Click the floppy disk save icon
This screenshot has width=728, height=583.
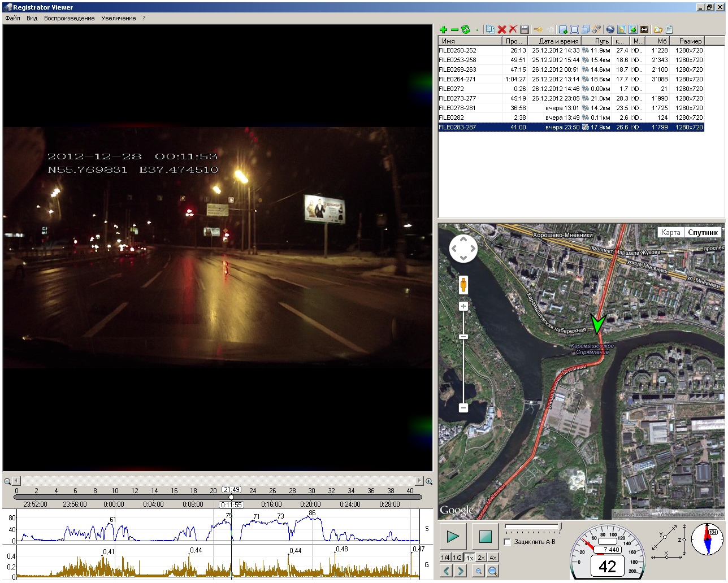pos(525,29)
